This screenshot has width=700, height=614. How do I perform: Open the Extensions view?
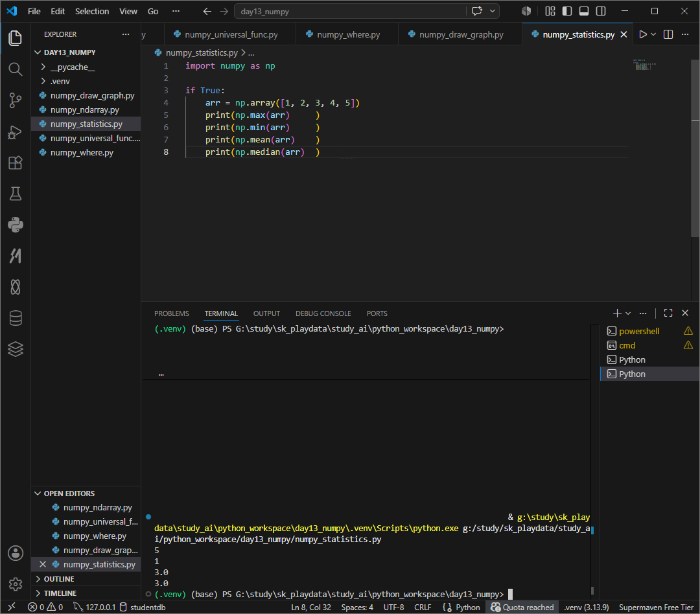coord(15,163)
